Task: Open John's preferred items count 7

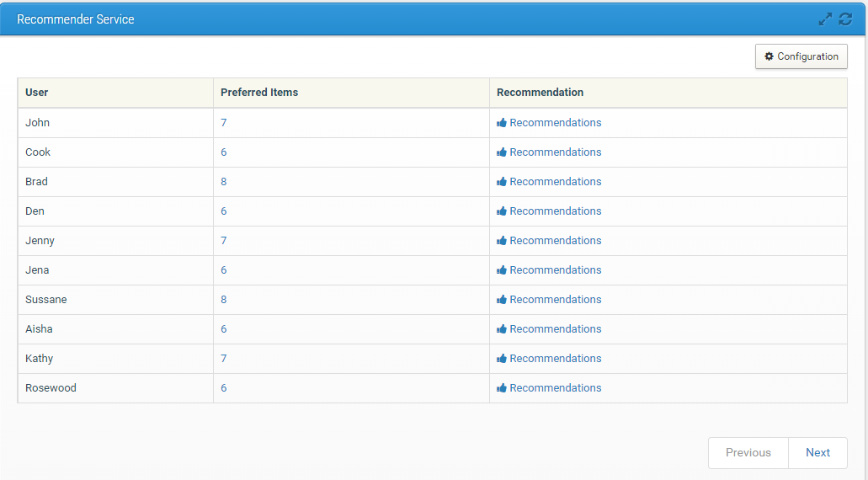Action: 224,123
